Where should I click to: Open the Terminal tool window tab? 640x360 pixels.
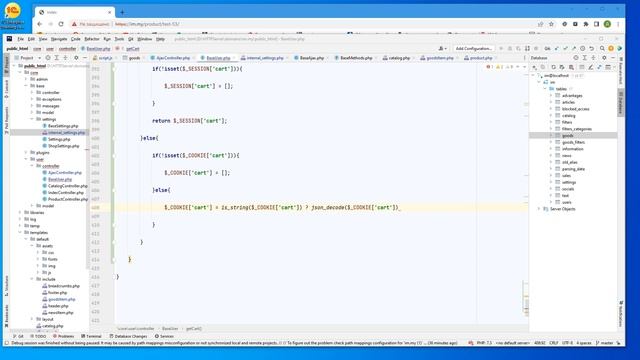pyautogui.click(x=91, y=336)
